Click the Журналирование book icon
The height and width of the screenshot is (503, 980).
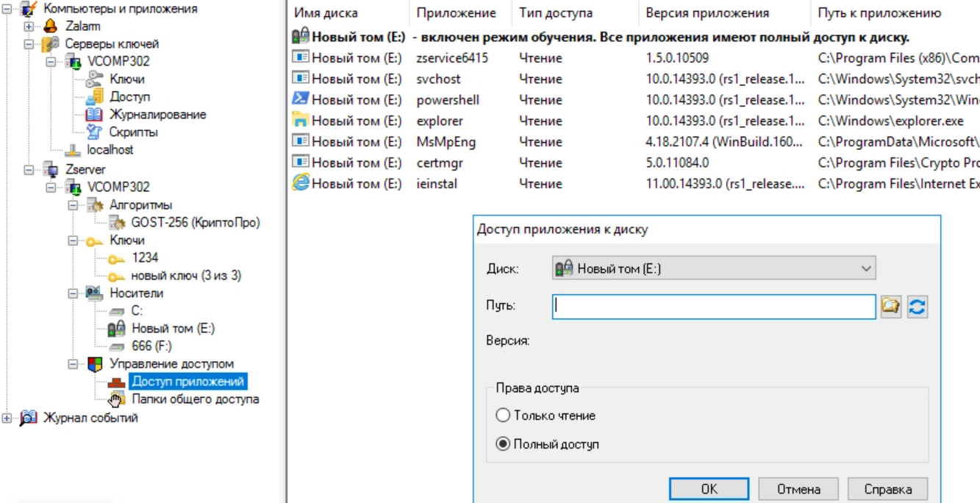[x=94, y=115]
